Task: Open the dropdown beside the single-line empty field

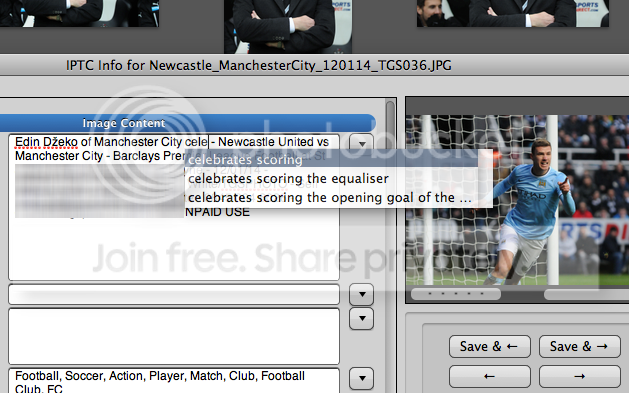Action: tap(361, 294)
